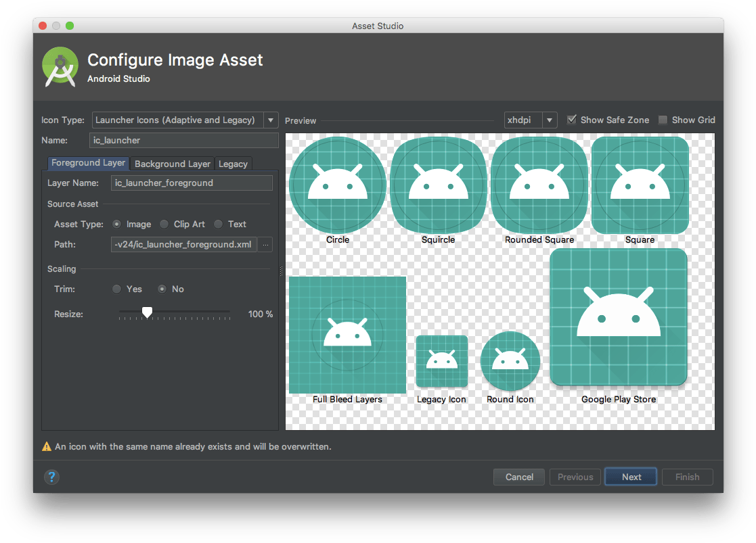Image resolution: width=756 pixels, height=543 pixels.
Task: Enable the Show Grid checkbox
Action: click(x=663, y=120)
